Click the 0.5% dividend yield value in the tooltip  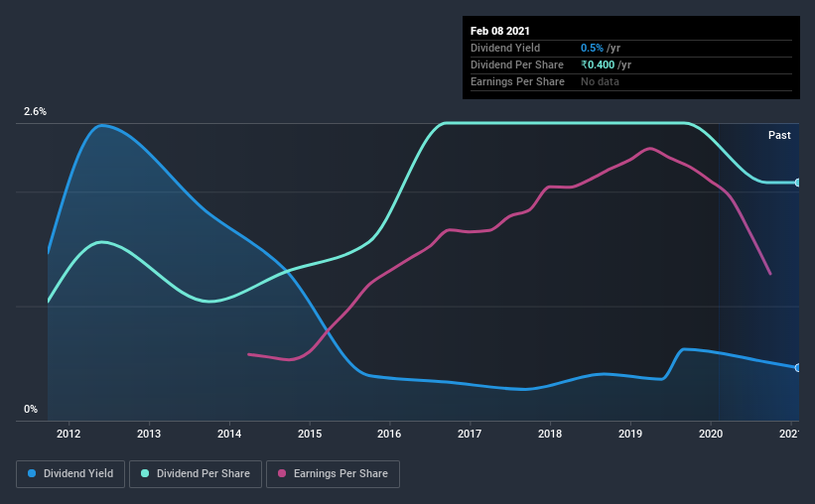pos(592,48)
